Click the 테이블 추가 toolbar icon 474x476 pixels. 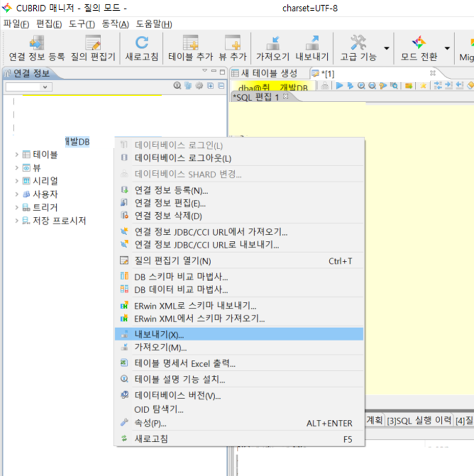(191, 48)
